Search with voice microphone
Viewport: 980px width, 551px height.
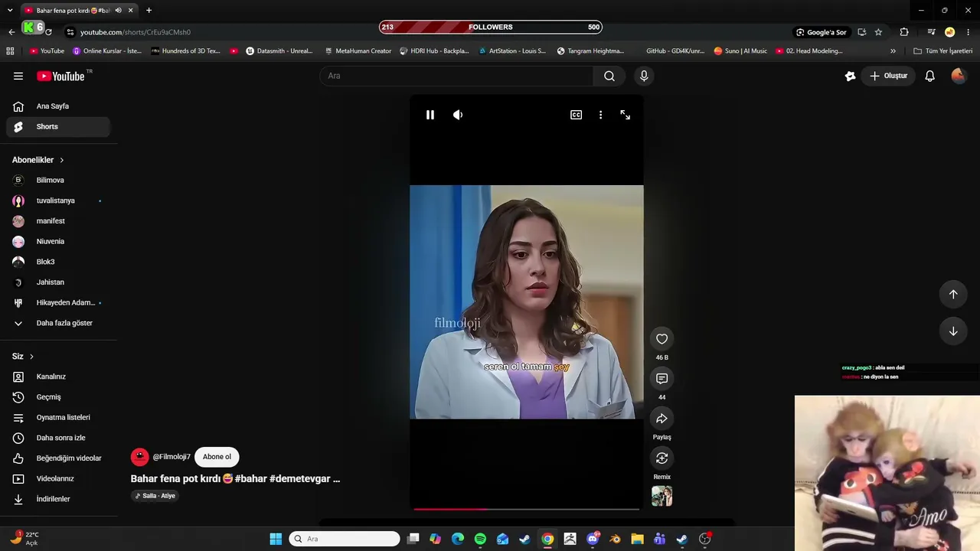point(644,76)
